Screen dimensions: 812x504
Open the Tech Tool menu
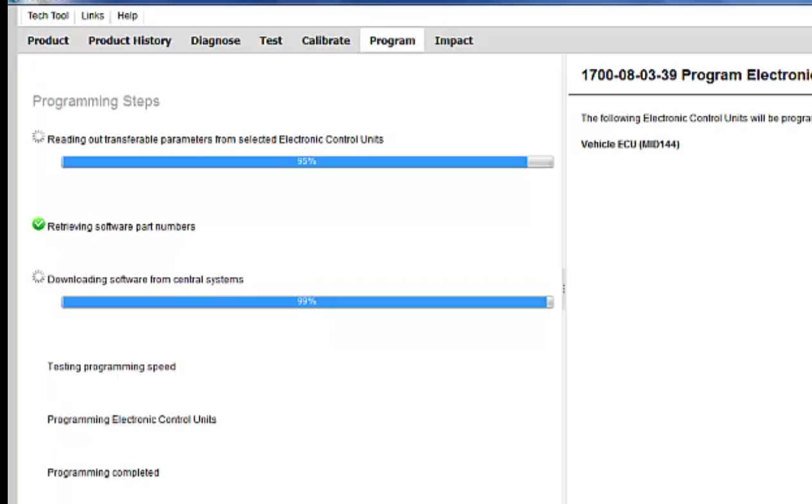click(x=48, y=15)
